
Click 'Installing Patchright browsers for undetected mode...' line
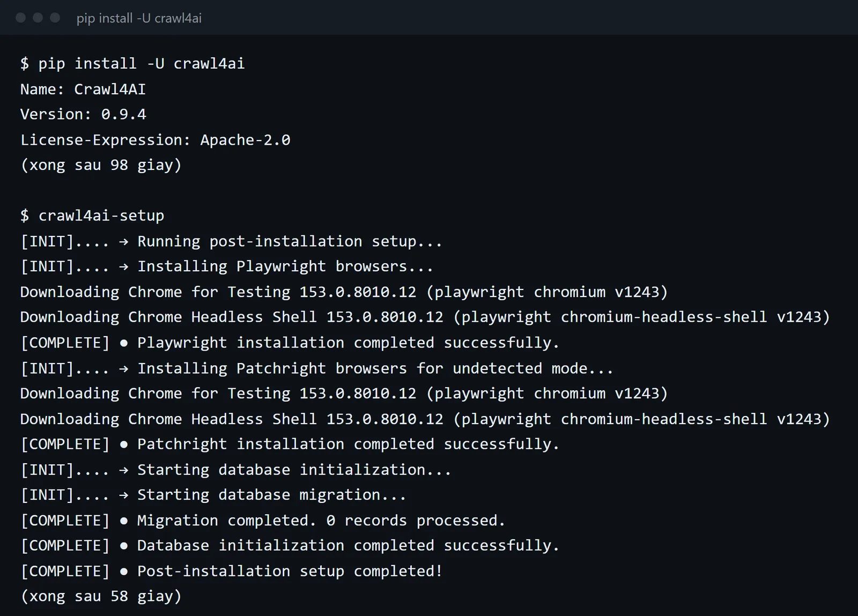(317, 368)
